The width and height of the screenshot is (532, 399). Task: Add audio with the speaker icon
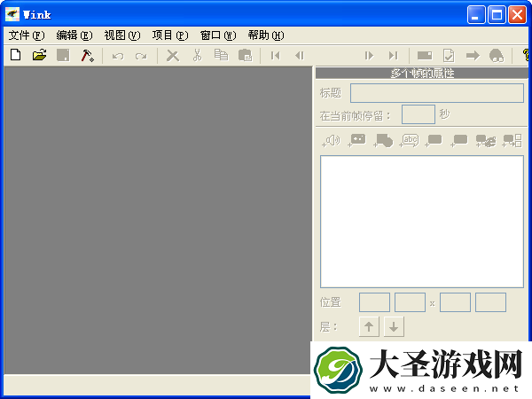331,140
